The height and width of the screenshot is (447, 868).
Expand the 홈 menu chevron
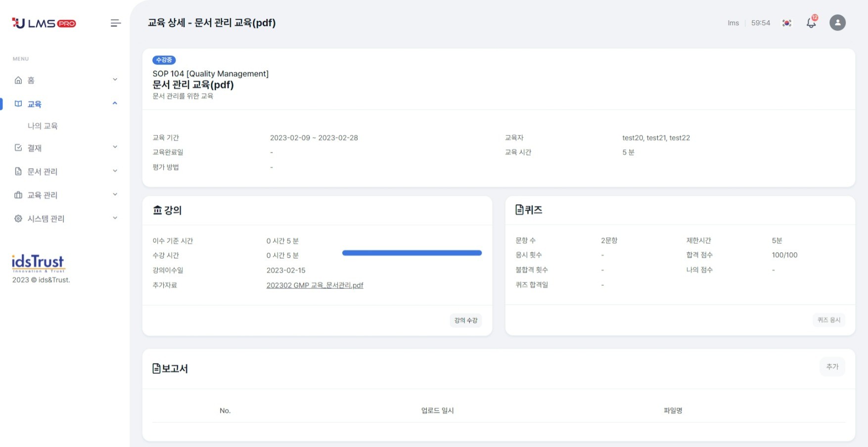(115, 80)
